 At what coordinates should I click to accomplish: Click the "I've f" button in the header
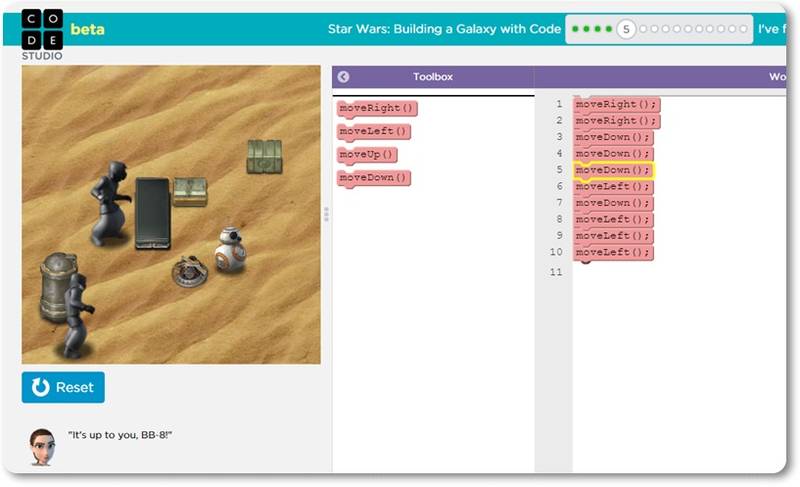(x=771, y=29)
